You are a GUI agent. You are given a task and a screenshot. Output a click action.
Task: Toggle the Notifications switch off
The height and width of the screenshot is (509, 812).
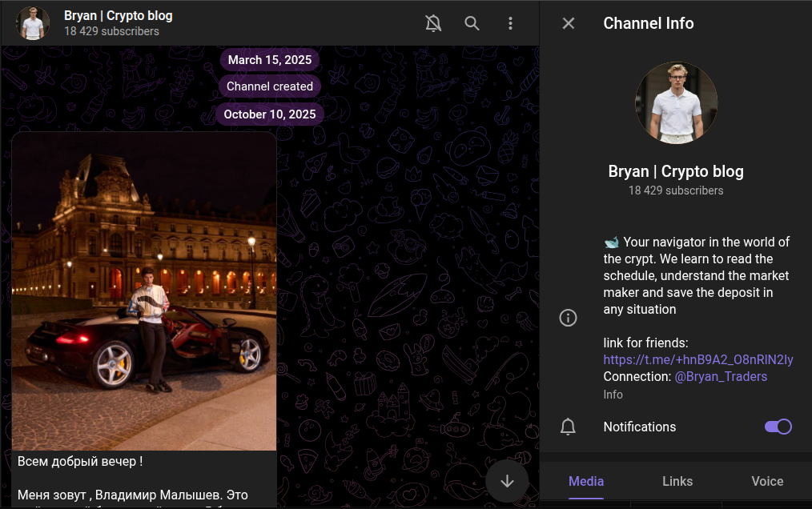778,427
